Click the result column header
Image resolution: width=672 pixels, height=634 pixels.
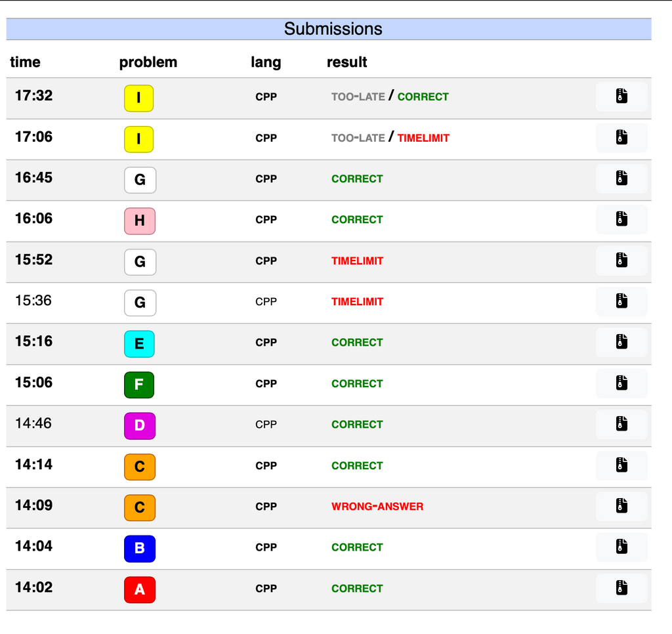pyautogui.click(x=346, y=62)
